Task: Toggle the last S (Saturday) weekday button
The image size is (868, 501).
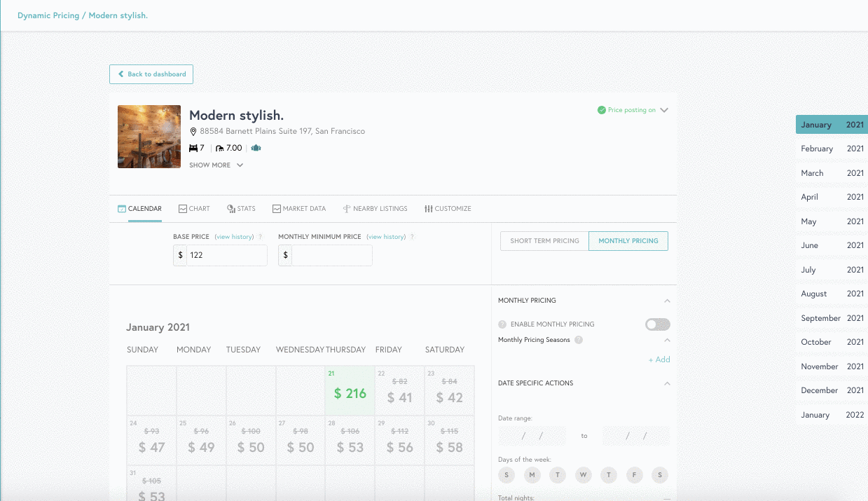Action: coord(660,475)
